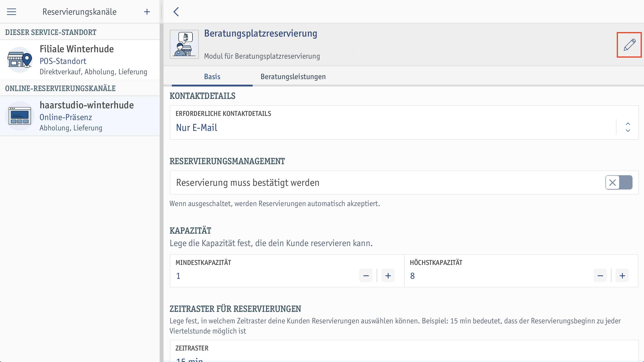Click 'ONLINE-RESERVIERUNGSKANÄLE' section header
This screenshot has height=362, width=644.
click(x=60, y=88)
